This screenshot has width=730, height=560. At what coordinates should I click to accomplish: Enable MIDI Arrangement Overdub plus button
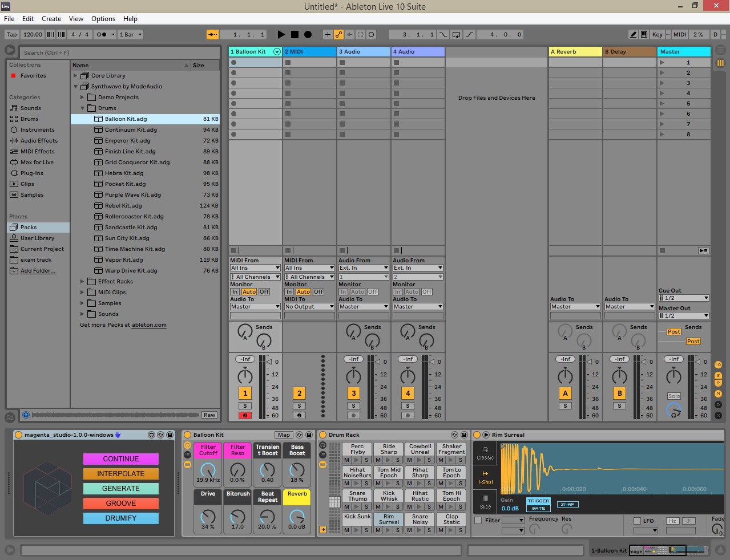(x=328, y=34)
